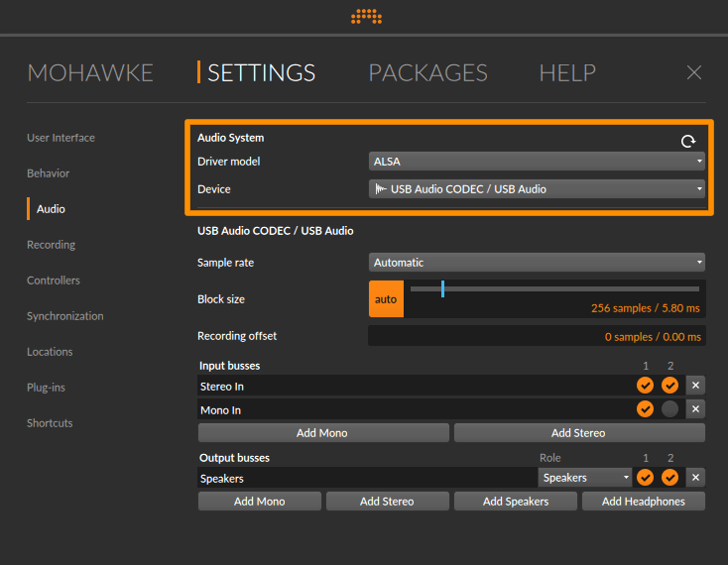Image resolution: width=728 pixels, height=565 pixels.
Task: Click the Block size slider handle
Action: (442, 288)
